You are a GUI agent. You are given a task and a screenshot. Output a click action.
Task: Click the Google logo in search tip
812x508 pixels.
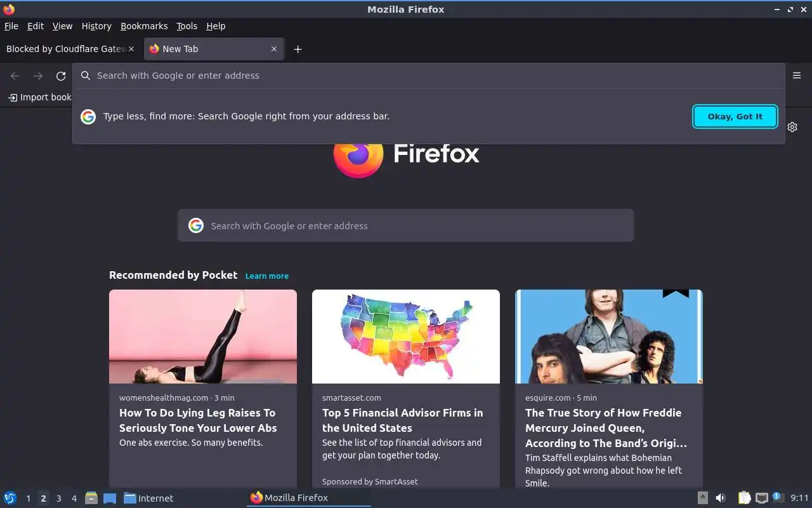click(88, 116)
